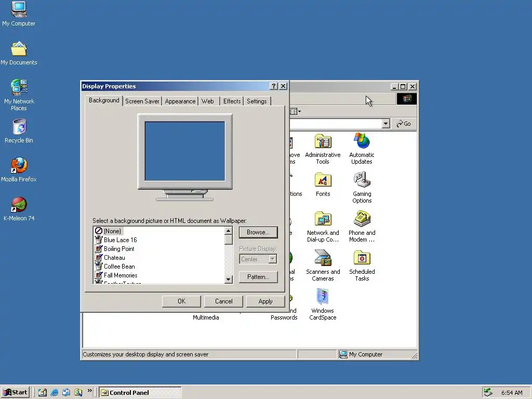
Task: Switch to the Settings tab
Action: tap(257, 101)
